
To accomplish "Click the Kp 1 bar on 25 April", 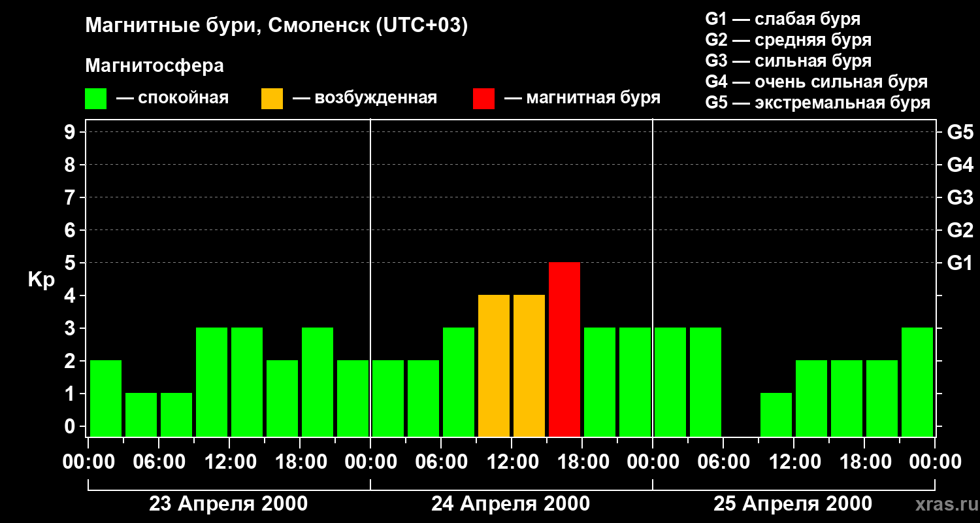I will 776,414.
